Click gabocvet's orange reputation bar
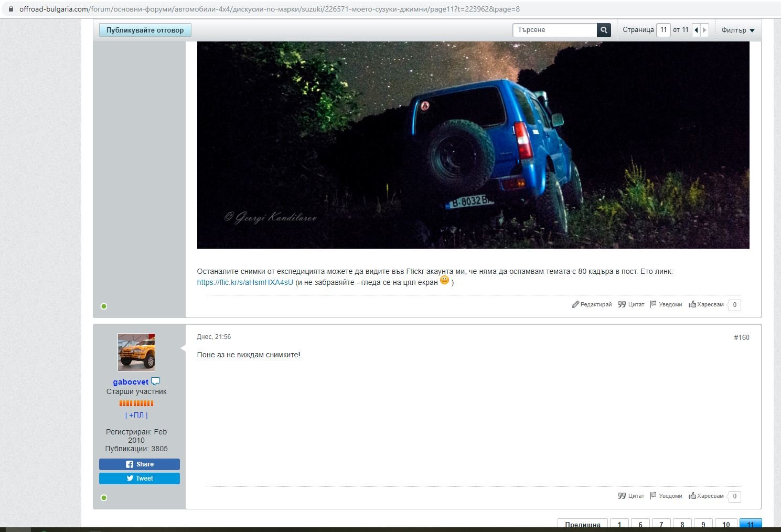 (x=136, y=403)
